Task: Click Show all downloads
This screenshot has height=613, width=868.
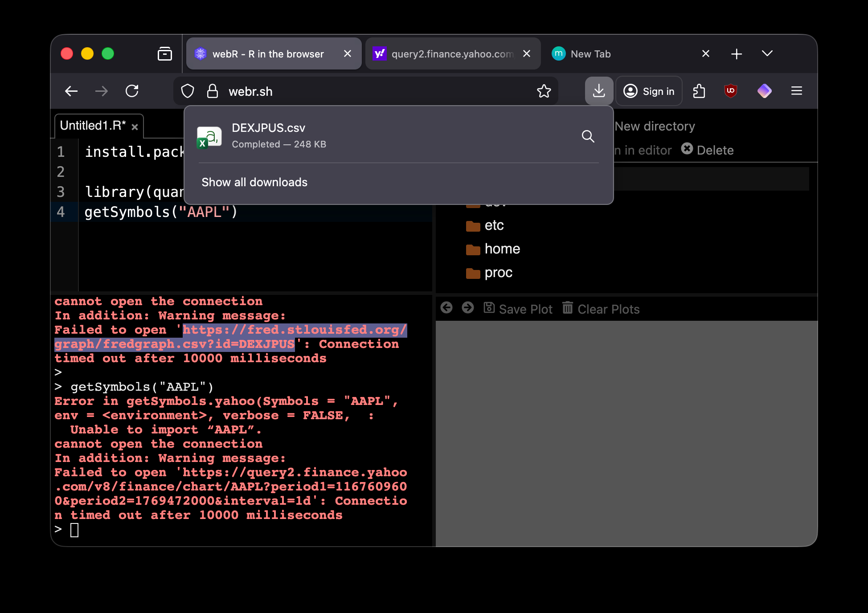Action: point(254,182)
